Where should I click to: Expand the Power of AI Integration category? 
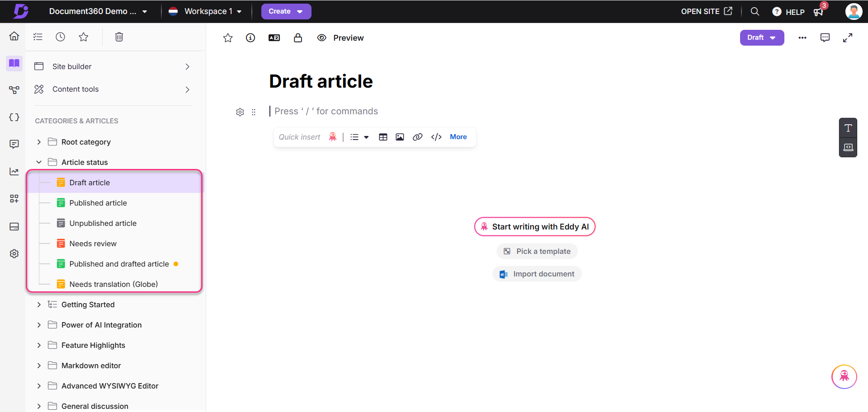39,325
